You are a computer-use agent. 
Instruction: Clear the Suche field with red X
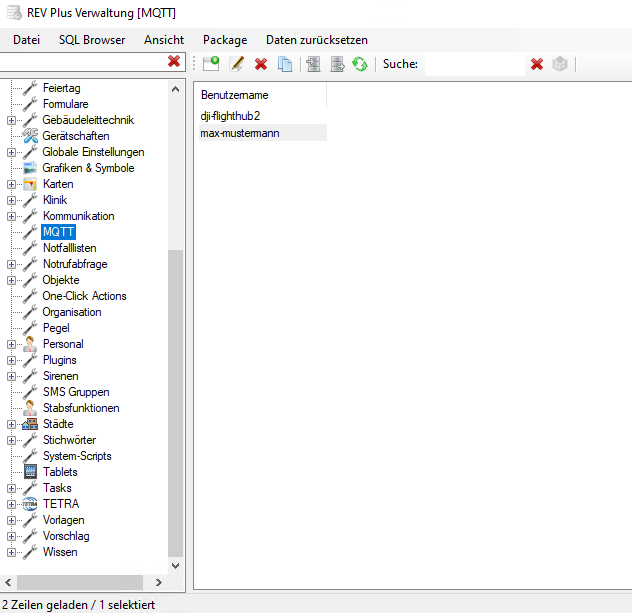[x=537, y=64]
